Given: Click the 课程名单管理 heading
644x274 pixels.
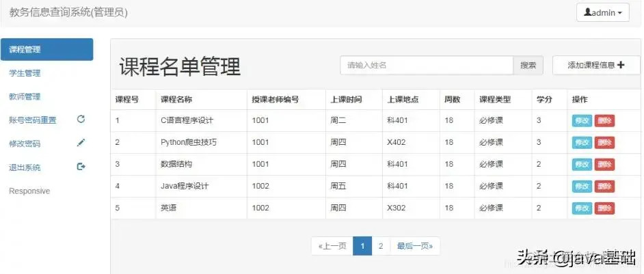Looking at the screenshot, I should (x=180, y=66).
